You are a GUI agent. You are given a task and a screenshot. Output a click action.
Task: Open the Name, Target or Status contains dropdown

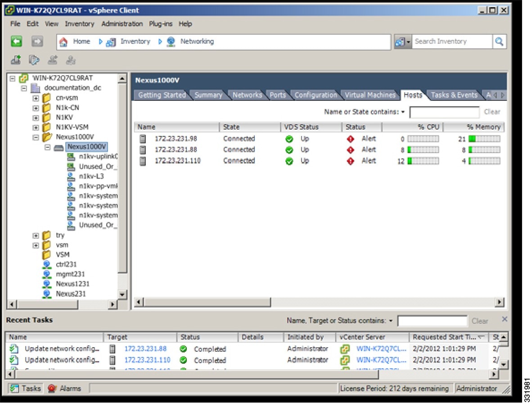pyautogui.click(x=391, y=321)
